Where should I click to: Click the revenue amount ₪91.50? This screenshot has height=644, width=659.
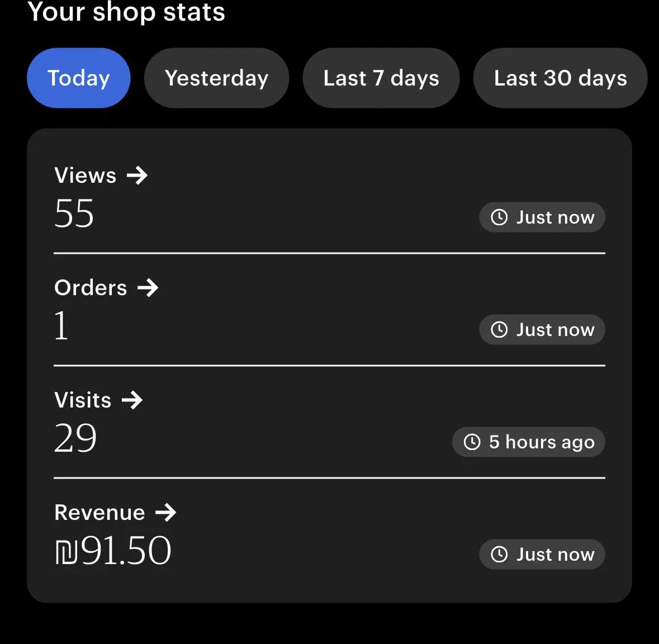coord(113,551)
